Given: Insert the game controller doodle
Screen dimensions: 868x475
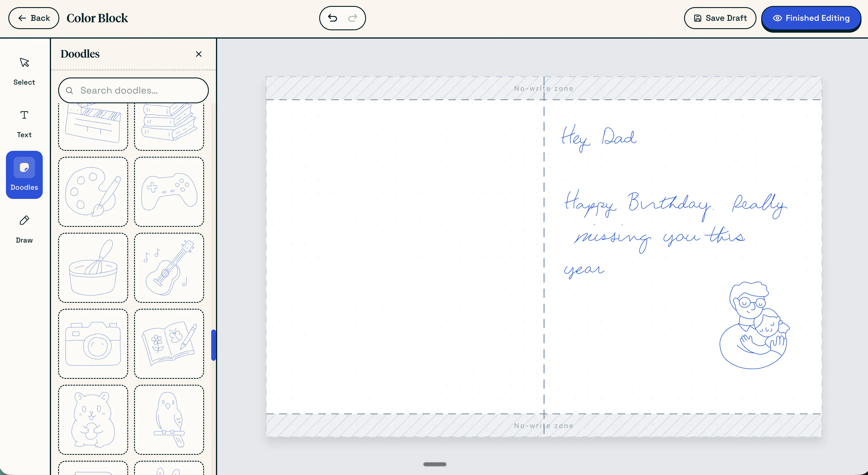Looking at the screenshot, I should click(169, 192).
